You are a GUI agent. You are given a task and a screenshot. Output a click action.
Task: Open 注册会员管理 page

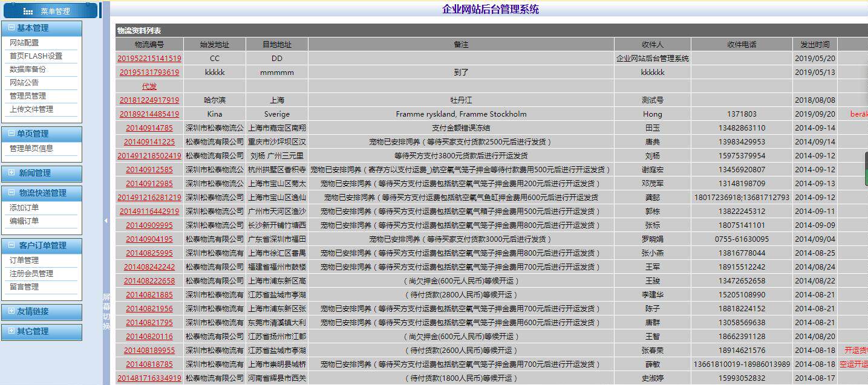pos(31,274)
